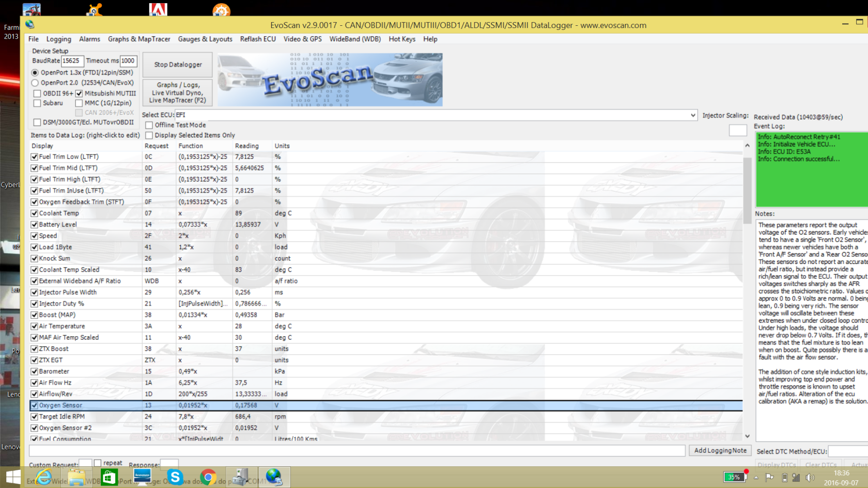The image size is (868, 488).
Task: Uncheck Fuel Trim Low (LTFT) item
Action: 34,157
